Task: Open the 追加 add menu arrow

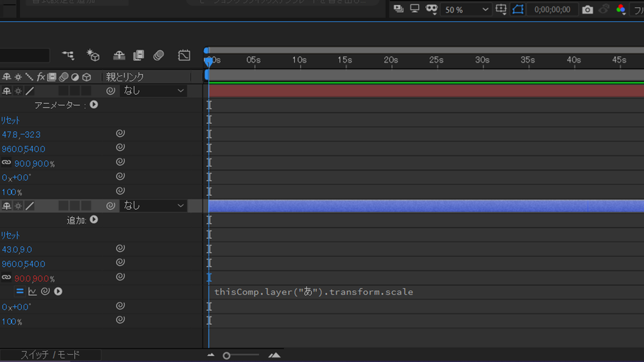Action: [94, 219]
